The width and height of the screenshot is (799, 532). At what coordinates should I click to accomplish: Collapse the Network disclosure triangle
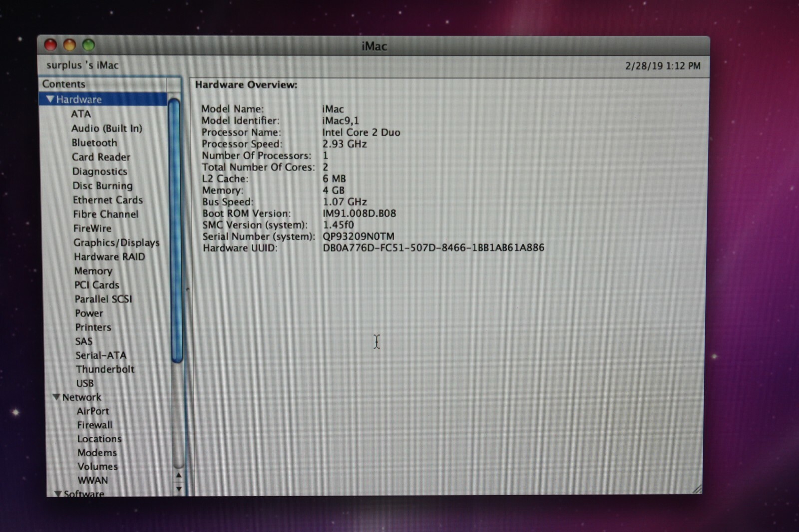[56, 397]
